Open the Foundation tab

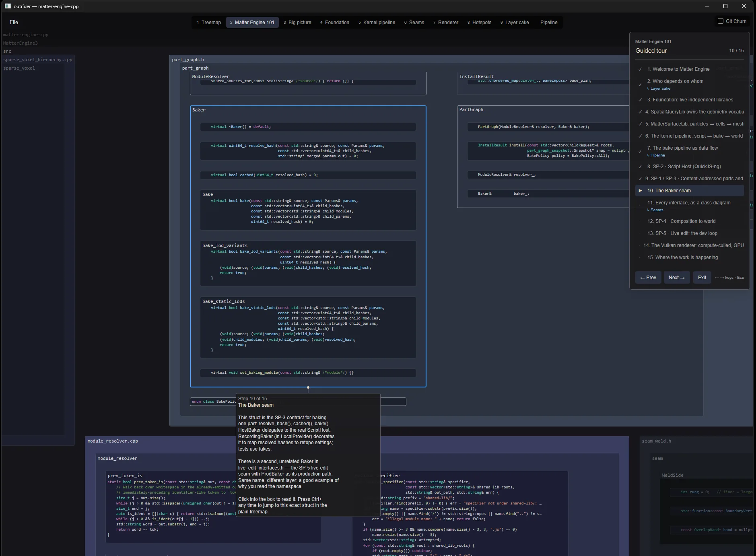click(x=335, y=23)
